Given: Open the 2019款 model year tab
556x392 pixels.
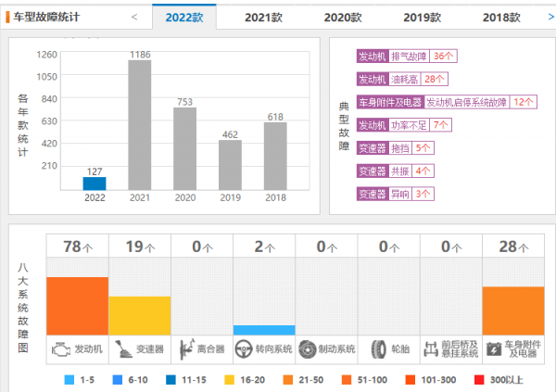Looking at the screenshot, I should coord(422,18).
